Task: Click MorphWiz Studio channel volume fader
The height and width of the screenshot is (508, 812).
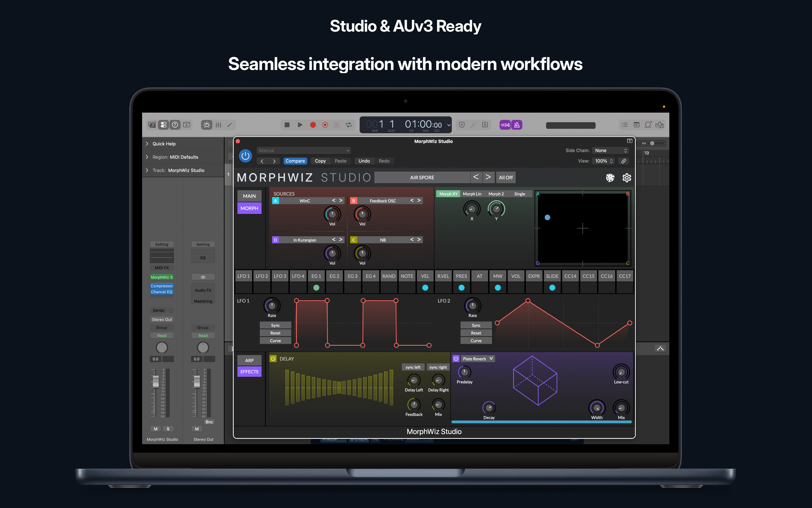Action: tap(155, 381)
